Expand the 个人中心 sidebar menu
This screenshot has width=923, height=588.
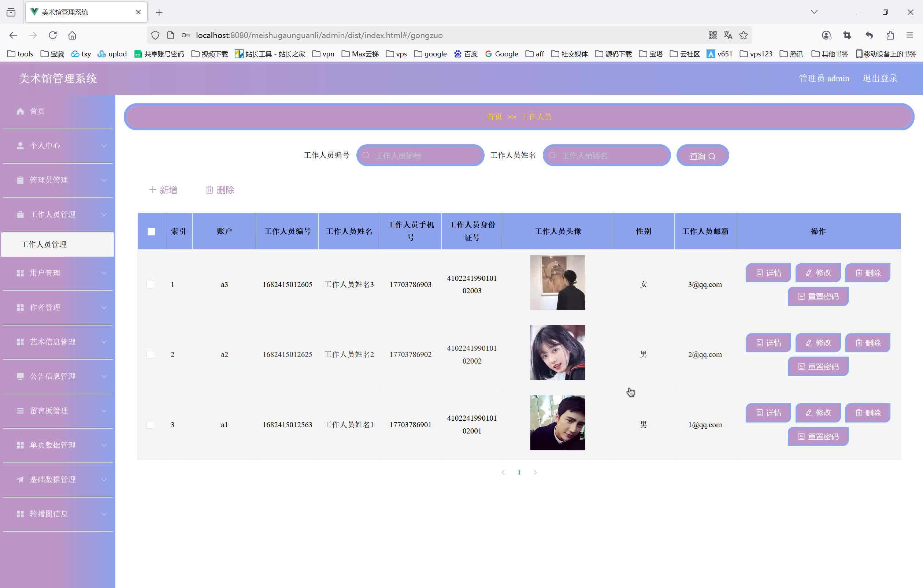58,146
